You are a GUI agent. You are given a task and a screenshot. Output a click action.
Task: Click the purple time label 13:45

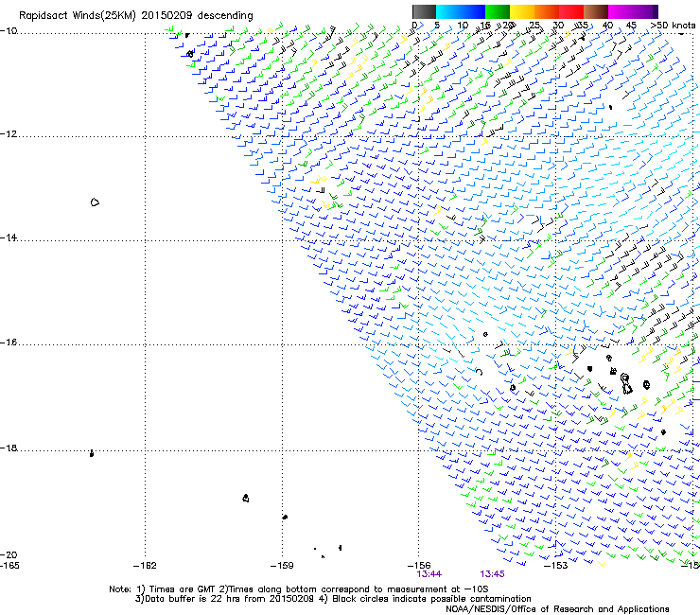(x=493, y=574)
